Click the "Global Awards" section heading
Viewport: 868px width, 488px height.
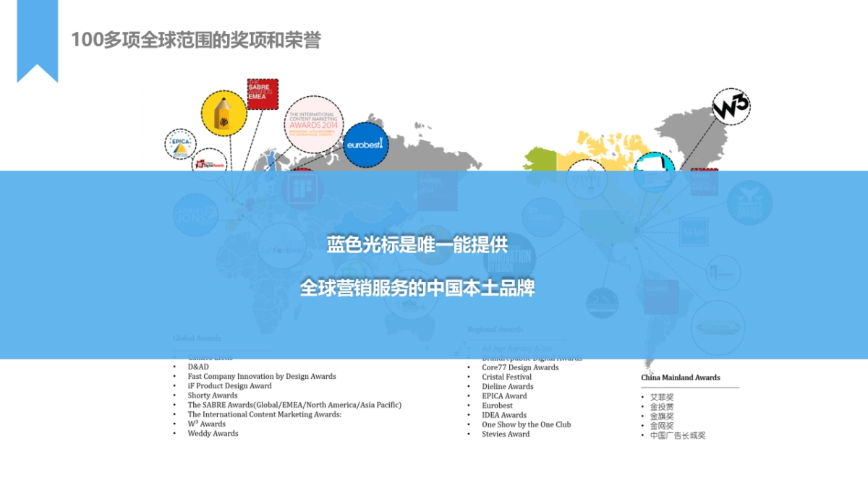coord(196,338)
